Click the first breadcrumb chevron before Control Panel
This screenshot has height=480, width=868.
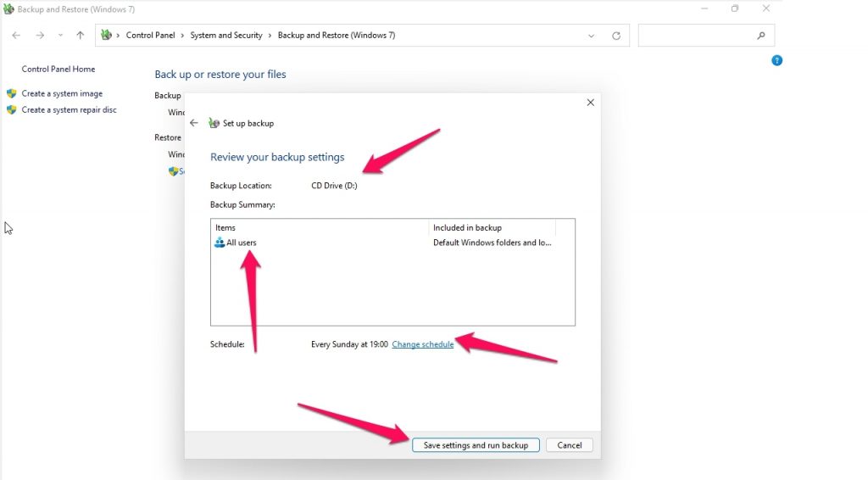point(118,36)
